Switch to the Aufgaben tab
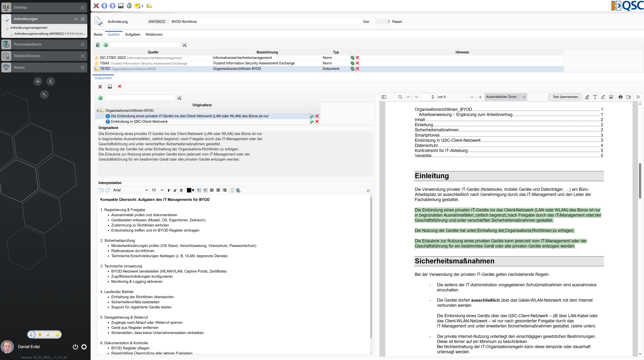Screen dimensions: 644x360 click(x=133, y=34)
